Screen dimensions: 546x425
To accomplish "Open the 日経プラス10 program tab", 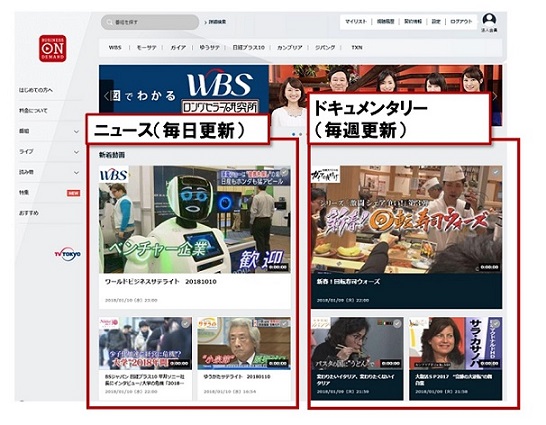I will pos(249,47).
